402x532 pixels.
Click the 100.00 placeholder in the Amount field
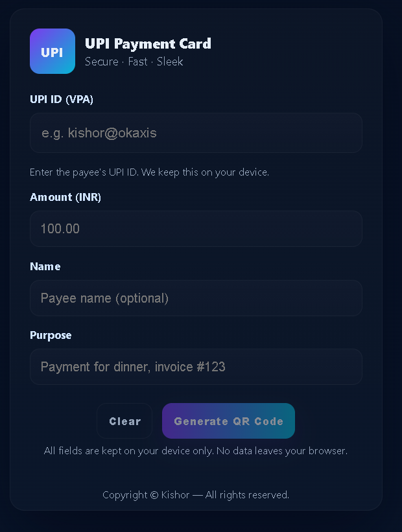coord(60,229)
